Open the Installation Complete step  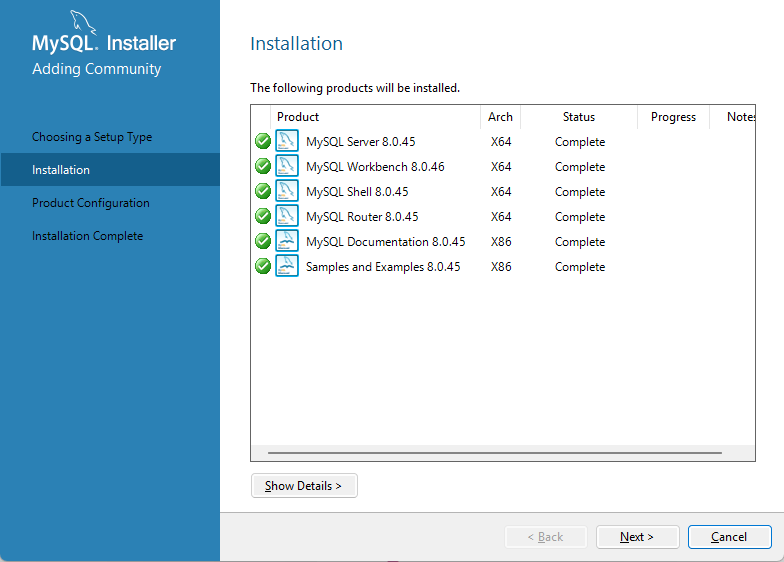click(x=88, y=236)
